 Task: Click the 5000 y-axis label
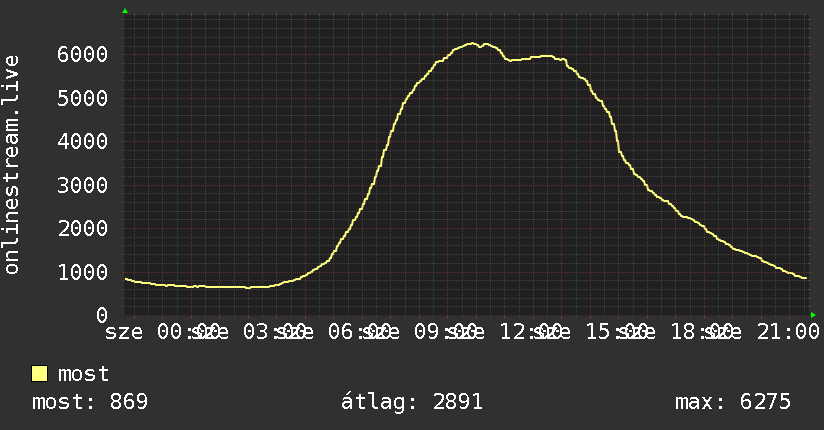point(83,98)
